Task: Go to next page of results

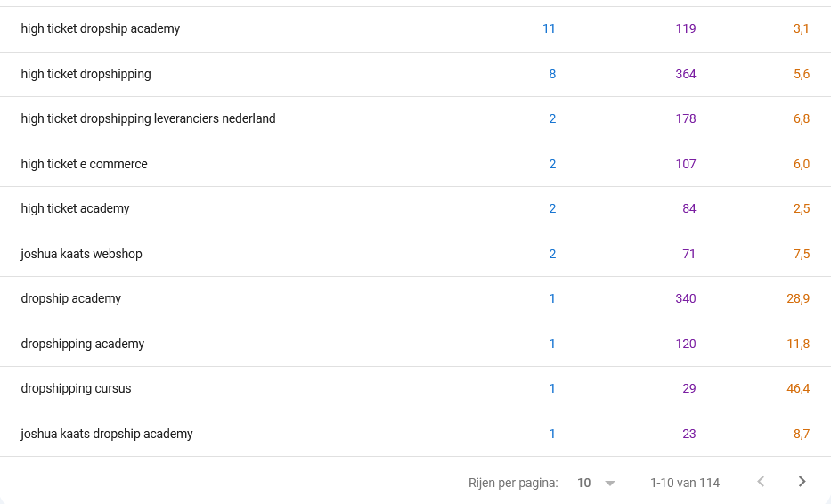Action: (x=802, y=482)
